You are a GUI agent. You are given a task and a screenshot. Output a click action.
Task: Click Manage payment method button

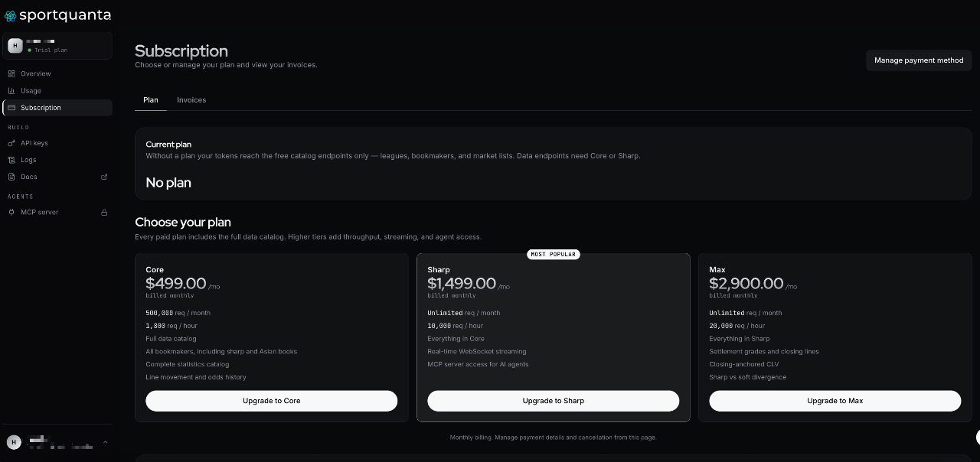(x=919, y=60)
